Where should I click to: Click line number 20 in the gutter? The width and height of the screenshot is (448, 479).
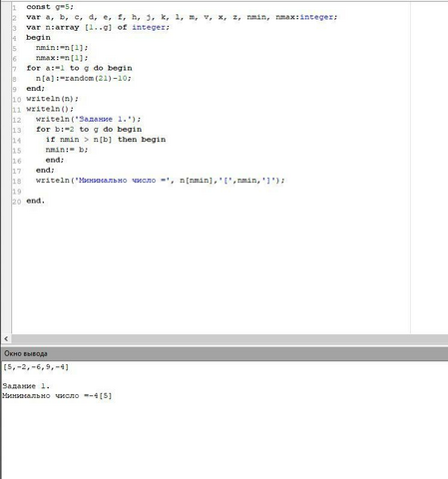point(17,202)
